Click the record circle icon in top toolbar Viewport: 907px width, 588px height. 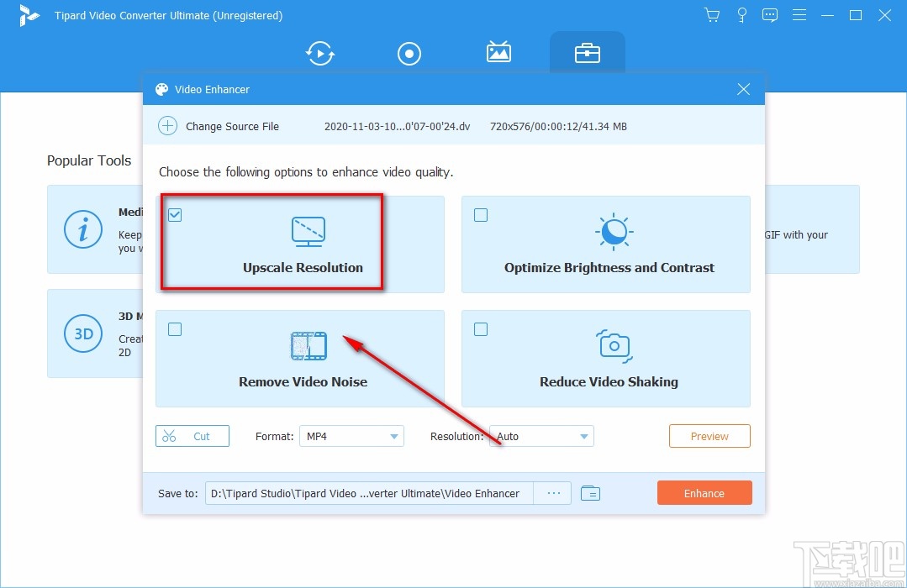click(409, 53)
